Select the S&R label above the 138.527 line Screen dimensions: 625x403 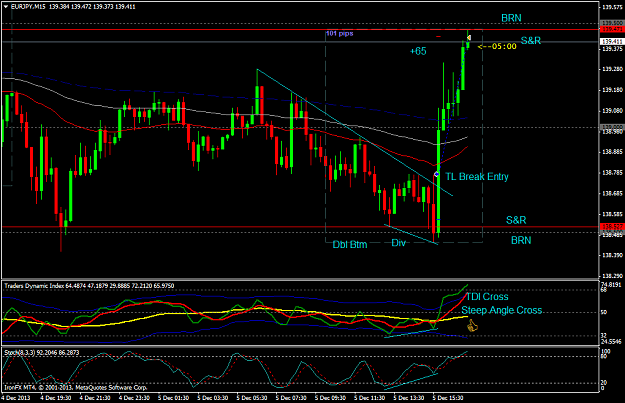click(516, 220)
